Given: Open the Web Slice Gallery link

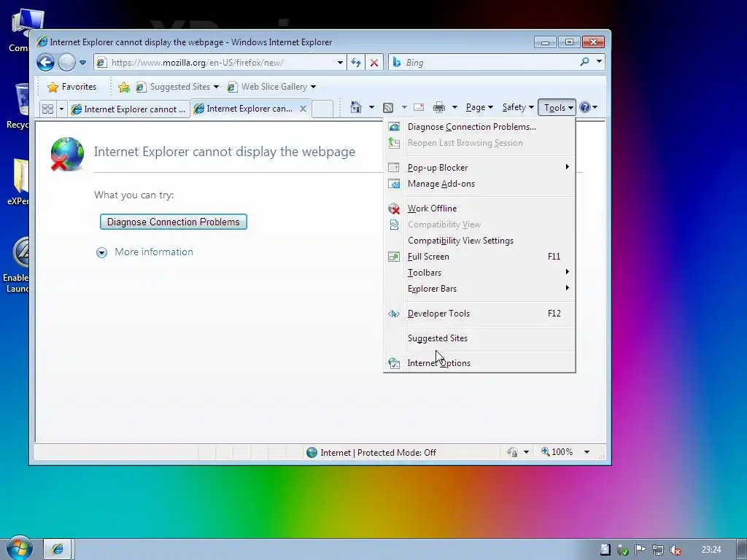Looking at the screenshot, I should click(271, 87).
